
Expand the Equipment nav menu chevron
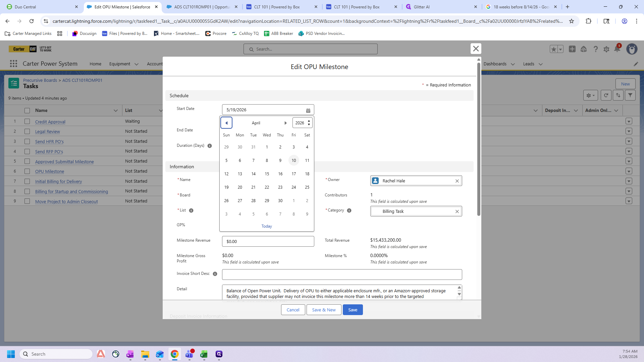(136, 64)
